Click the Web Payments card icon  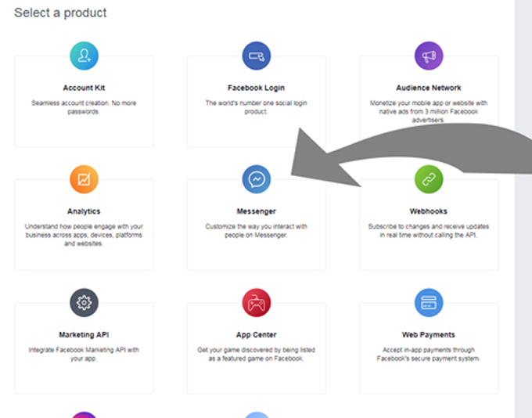pos(429,302)
